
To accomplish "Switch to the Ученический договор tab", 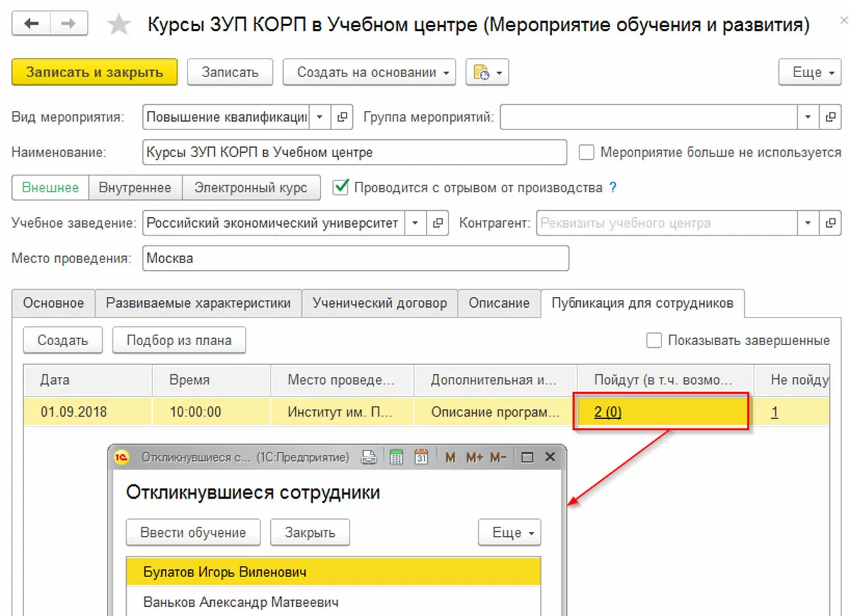I will [380, 303].
